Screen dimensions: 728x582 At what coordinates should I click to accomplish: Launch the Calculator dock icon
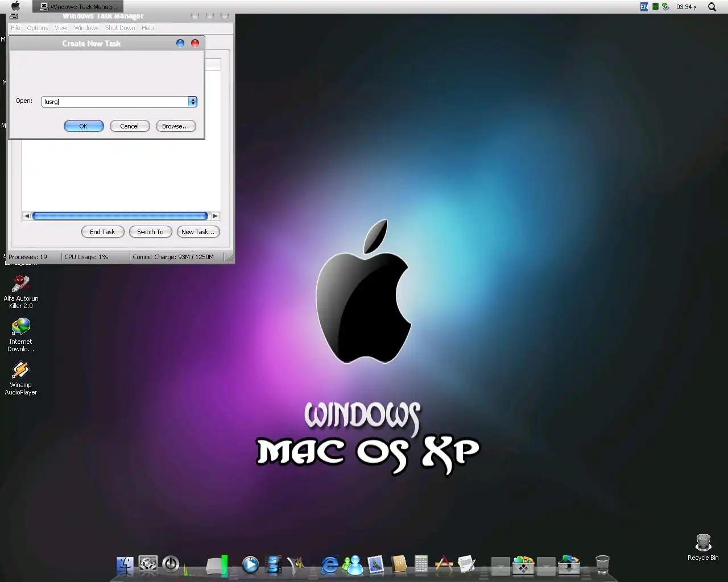(421, 564)
